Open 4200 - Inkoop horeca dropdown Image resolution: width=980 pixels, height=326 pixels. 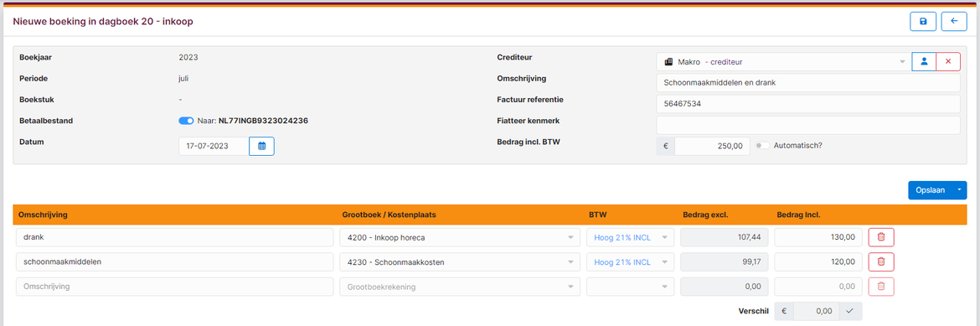pos(459,237)
